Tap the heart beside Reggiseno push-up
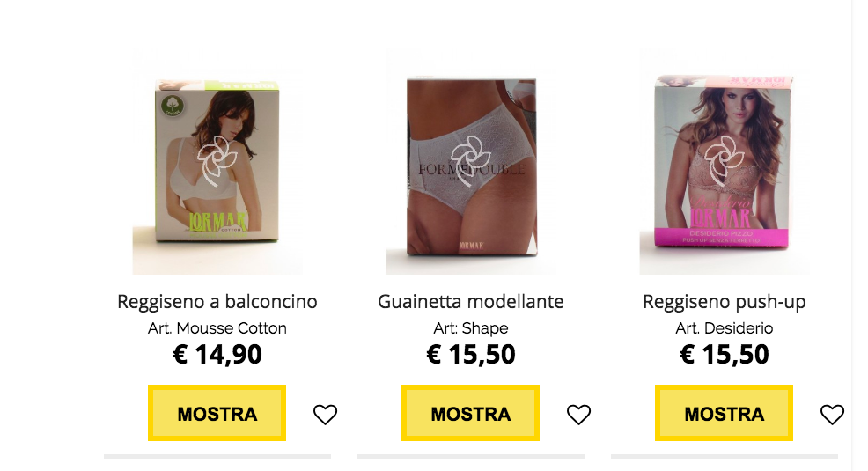This screenshot has height=471, width=868. 832,415
